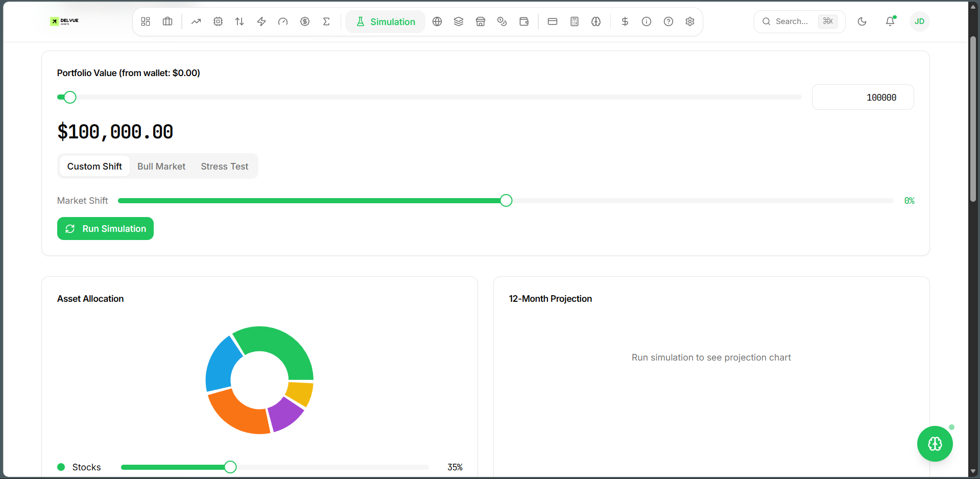Click the 0% market shift value
The image size is (980, 479).
click(x=909, y=201)
